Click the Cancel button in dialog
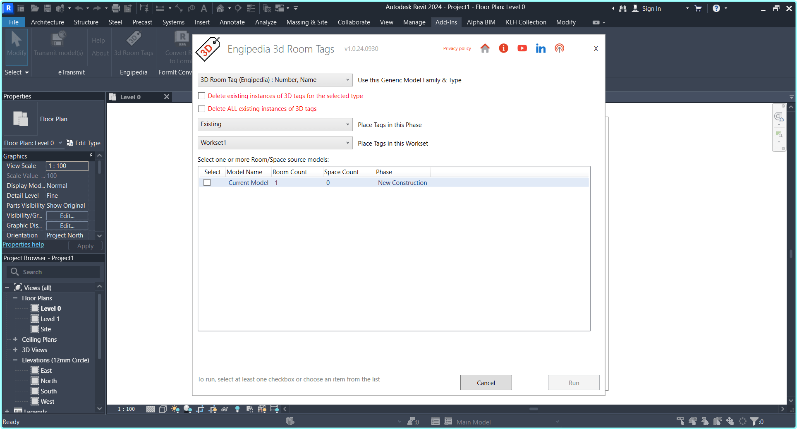The image size is (797, 429). (486, 383)
